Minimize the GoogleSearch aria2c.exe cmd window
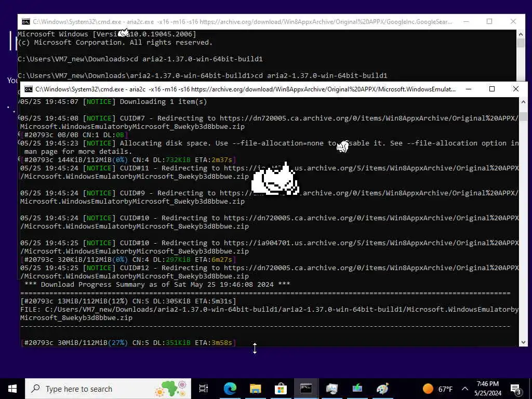 point(466,21)
